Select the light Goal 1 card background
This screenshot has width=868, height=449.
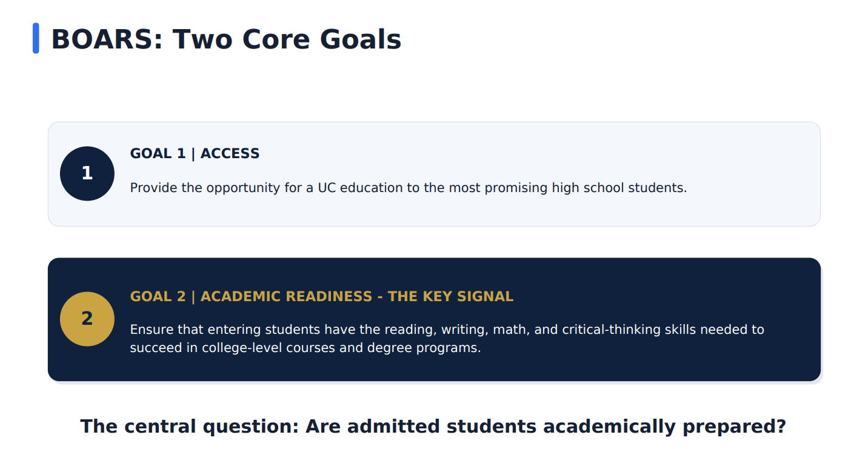pos(434,174)
